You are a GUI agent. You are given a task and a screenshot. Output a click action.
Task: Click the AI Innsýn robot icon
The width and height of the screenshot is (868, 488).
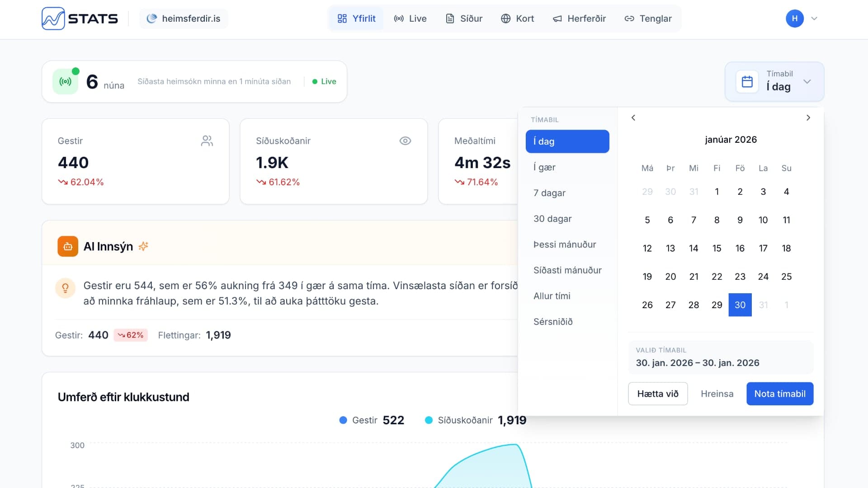[x=68, y=246]
